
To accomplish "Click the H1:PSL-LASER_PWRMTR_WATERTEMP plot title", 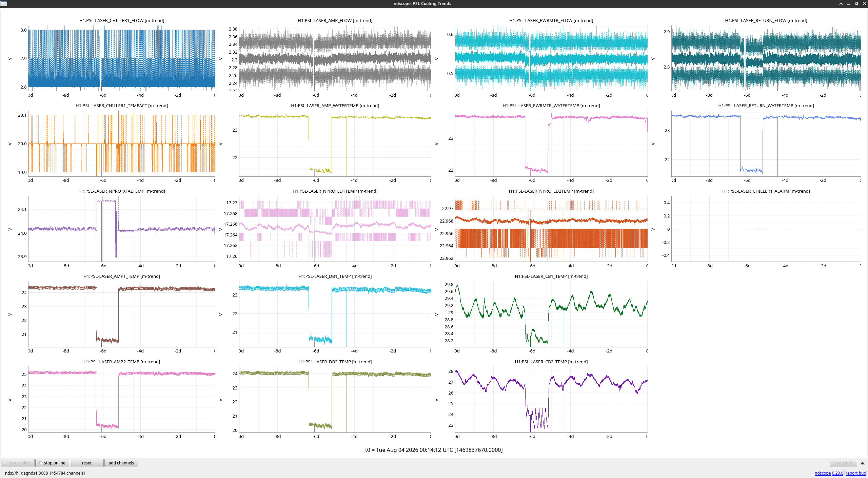I will (x=551, y=106).
